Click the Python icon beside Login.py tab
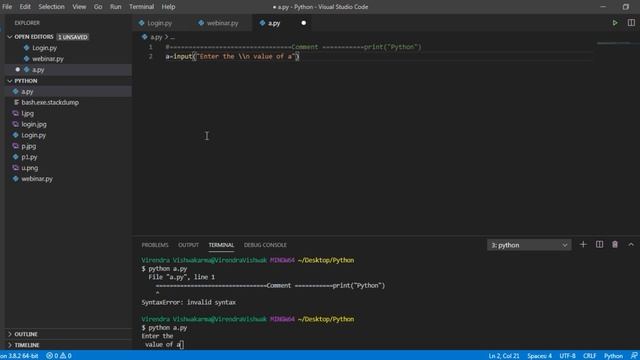 tap(142, 23)
